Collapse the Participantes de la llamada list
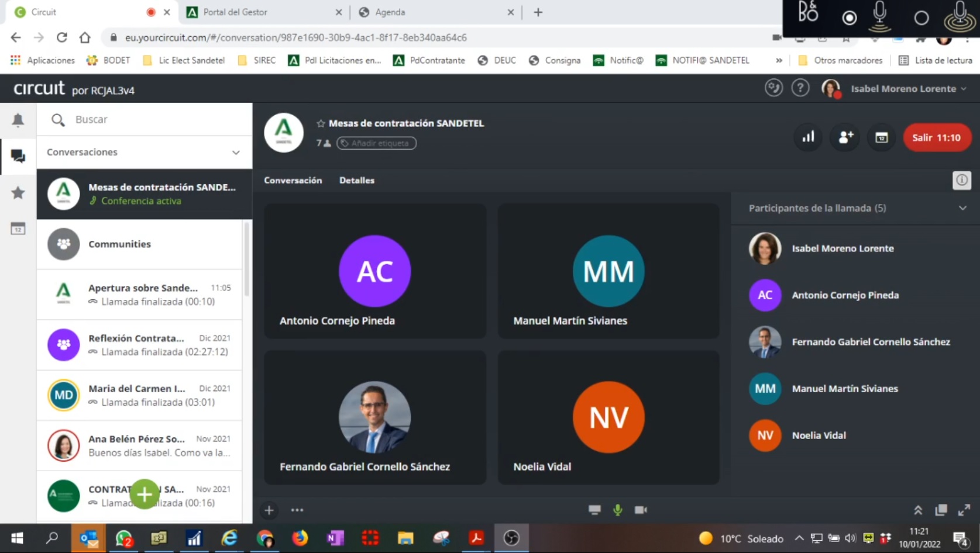Screen dimensions: 980x553 coord(962,208)
